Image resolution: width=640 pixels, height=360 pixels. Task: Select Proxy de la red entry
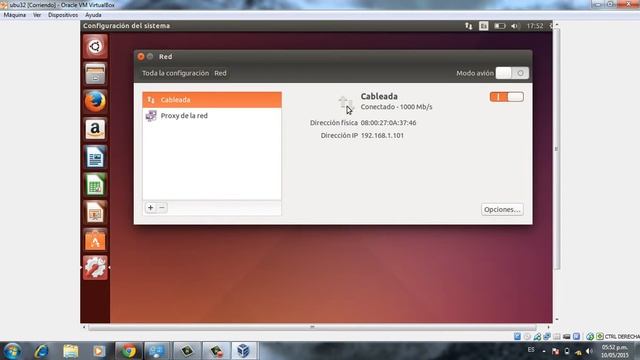pyautogui.click(x=212, y=116)
